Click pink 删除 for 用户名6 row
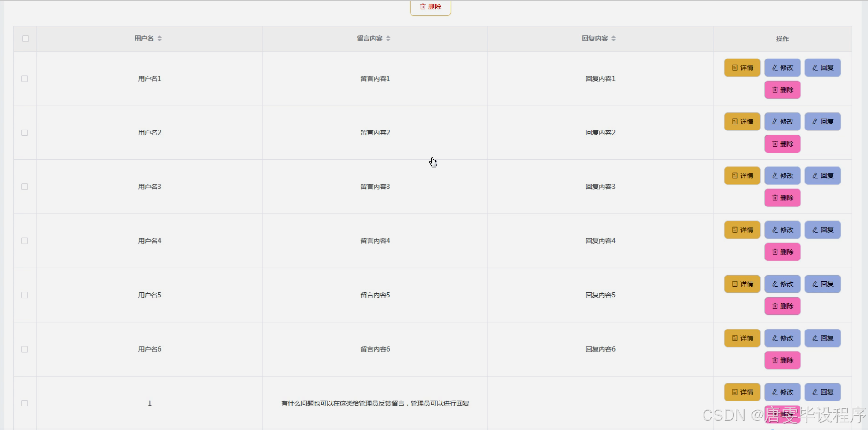Viewport: 868px width, 430px height. pyautogui.click(x=782, y=360)
